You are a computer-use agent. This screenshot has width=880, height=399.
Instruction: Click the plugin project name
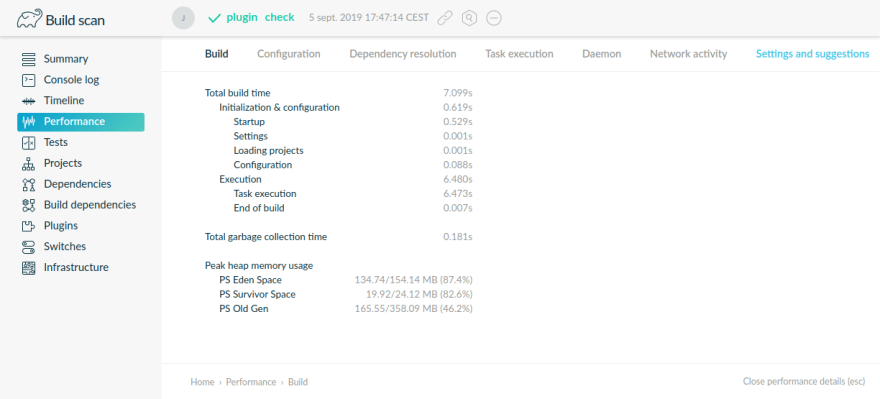(x=242, y=17)
